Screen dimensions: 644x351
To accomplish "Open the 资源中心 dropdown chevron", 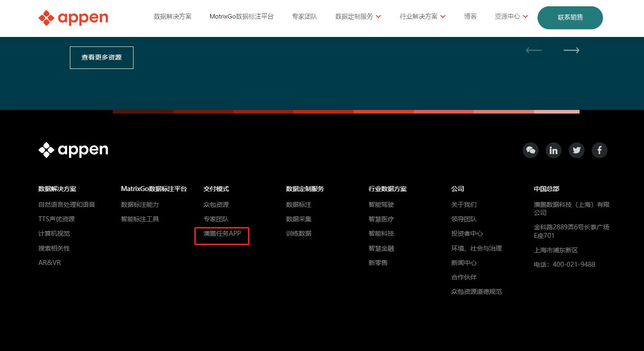I will tap(525, 16).
